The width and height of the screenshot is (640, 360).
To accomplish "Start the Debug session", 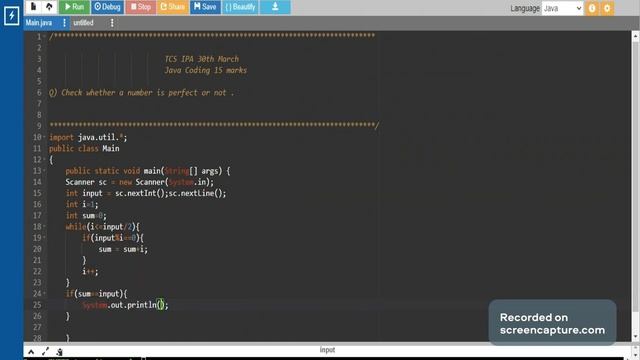I will [x=107, y=7].
